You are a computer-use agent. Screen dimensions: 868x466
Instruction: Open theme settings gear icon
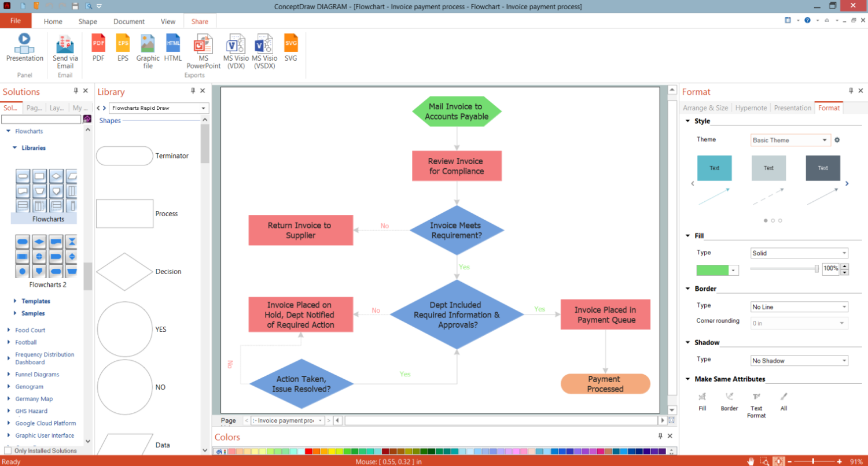pos(837,140)
